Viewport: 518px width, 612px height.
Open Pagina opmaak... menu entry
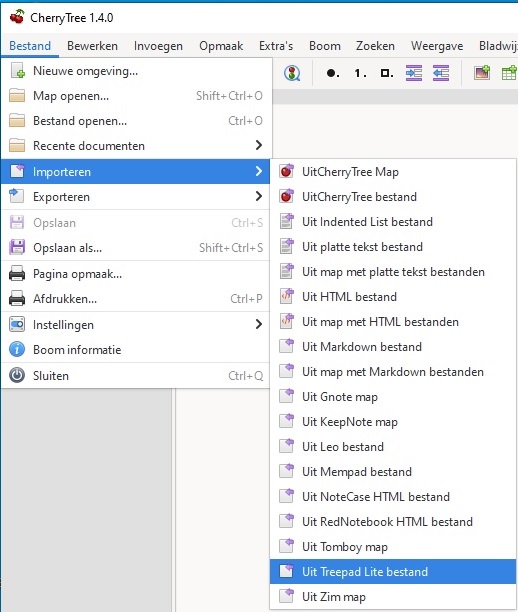[x=135, y=274]
